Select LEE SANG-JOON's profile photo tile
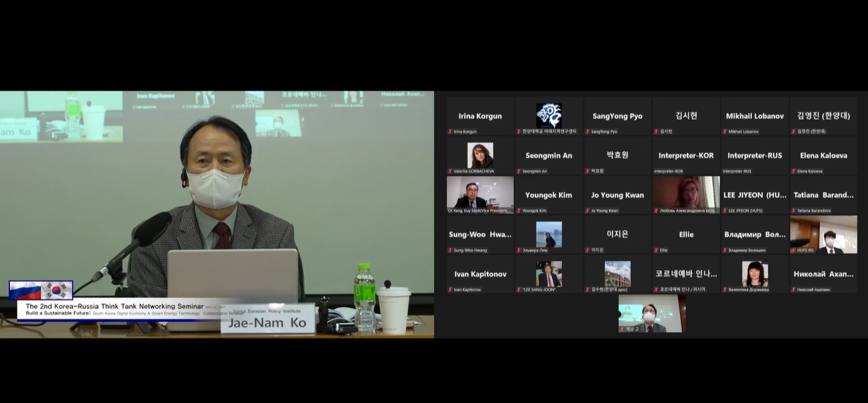This screenshot has height=403, width=868. click(548, 273)
